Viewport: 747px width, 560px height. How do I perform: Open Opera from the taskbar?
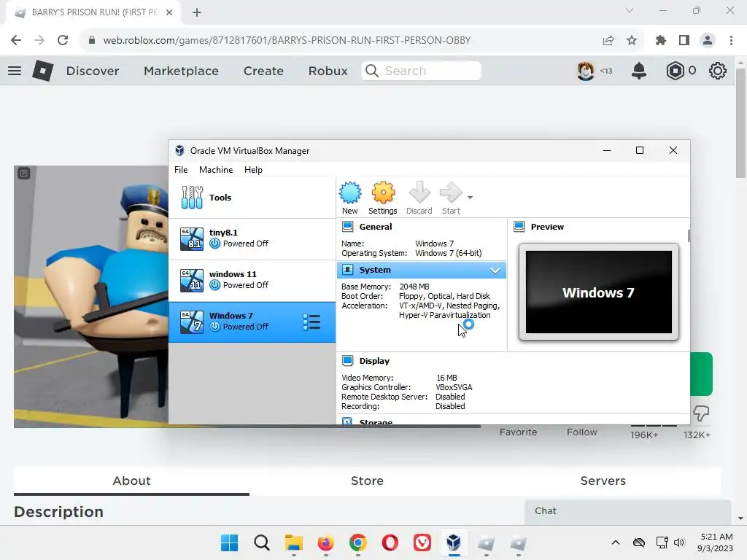coord(390,542)
